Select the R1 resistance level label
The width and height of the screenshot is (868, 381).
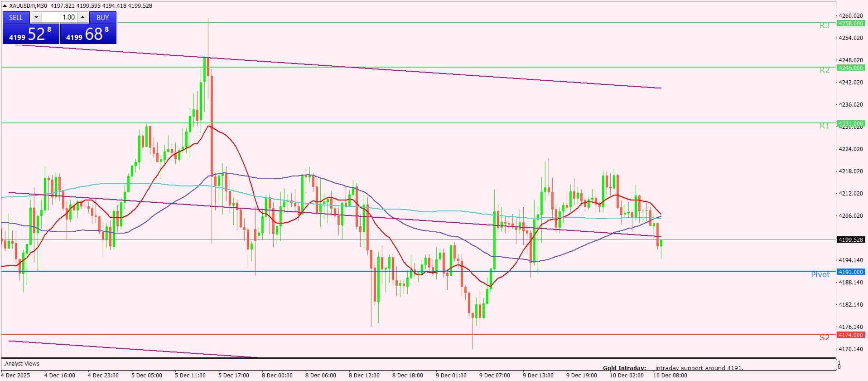(824, 126)
